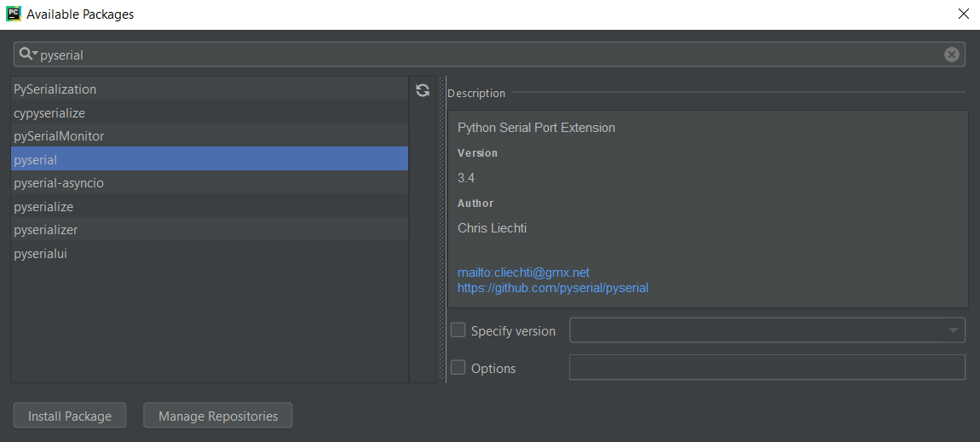Enable the Specify version checkbox

pos(458,330)
